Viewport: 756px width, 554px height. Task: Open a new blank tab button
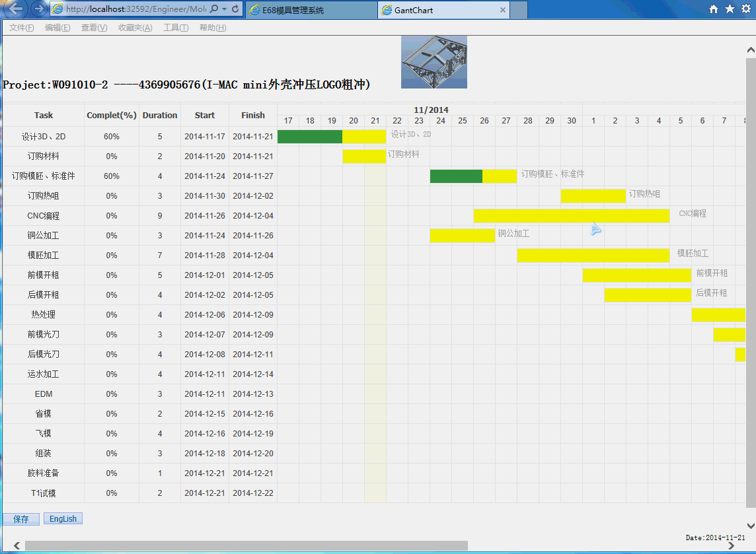click(519, 10)
